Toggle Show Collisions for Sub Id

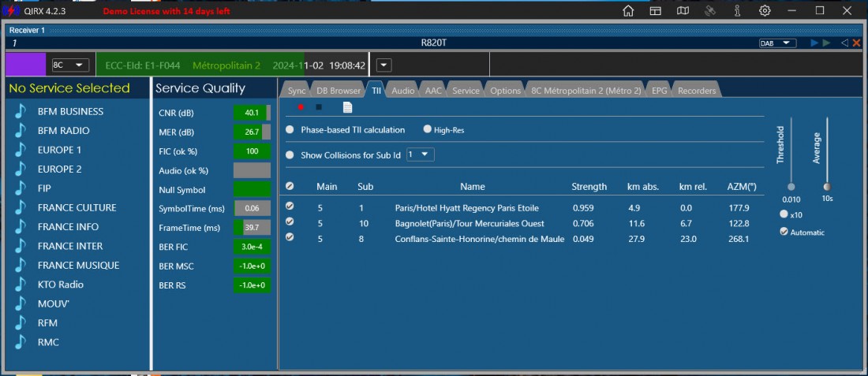pyautogui.click(x=290, y=155)
